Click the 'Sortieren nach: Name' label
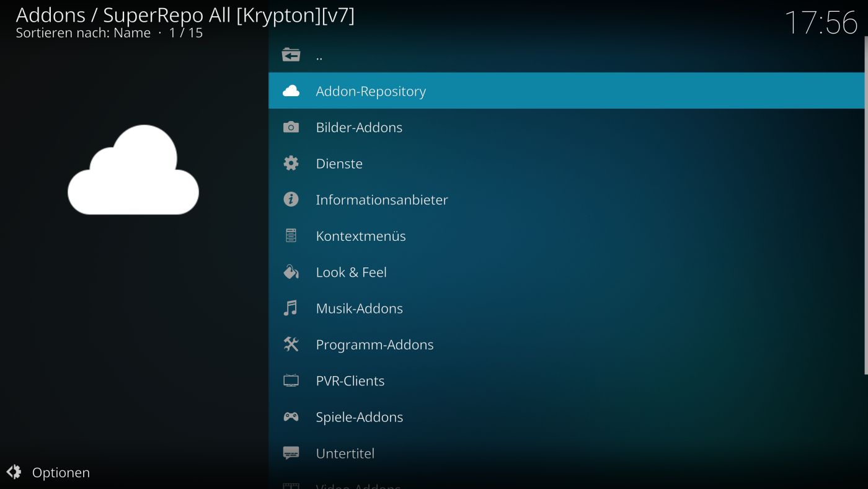 point(83,33)
